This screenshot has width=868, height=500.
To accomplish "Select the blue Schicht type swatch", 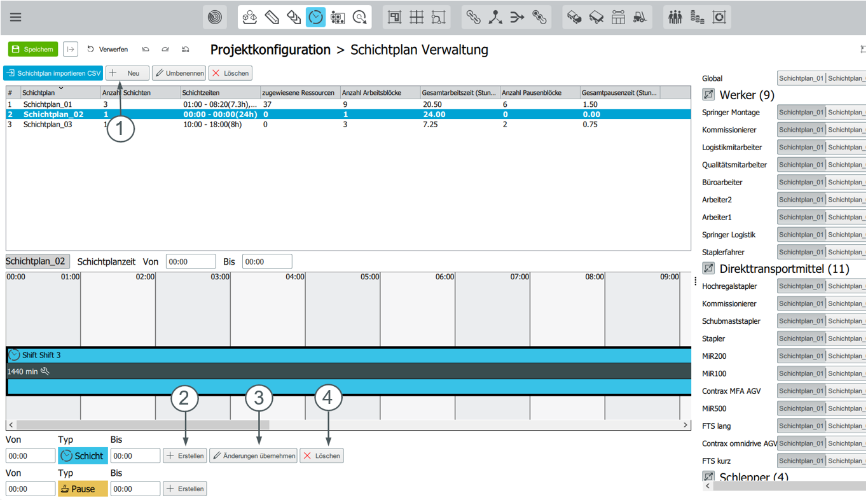I will click(83, 455).
